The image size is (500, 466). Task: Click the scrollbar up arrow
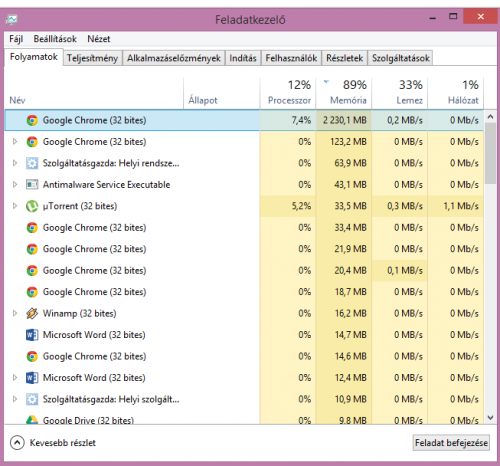[490, 117]
